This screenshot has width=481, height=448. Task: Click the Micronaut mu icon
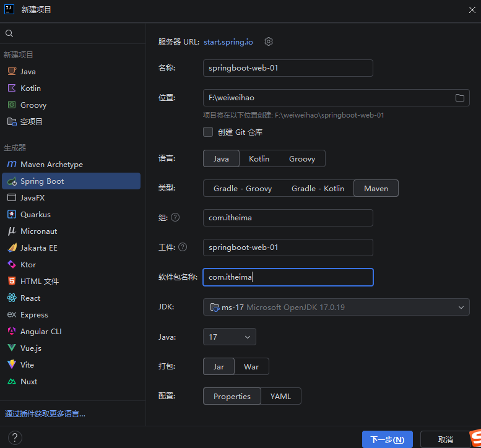point(12,231)
